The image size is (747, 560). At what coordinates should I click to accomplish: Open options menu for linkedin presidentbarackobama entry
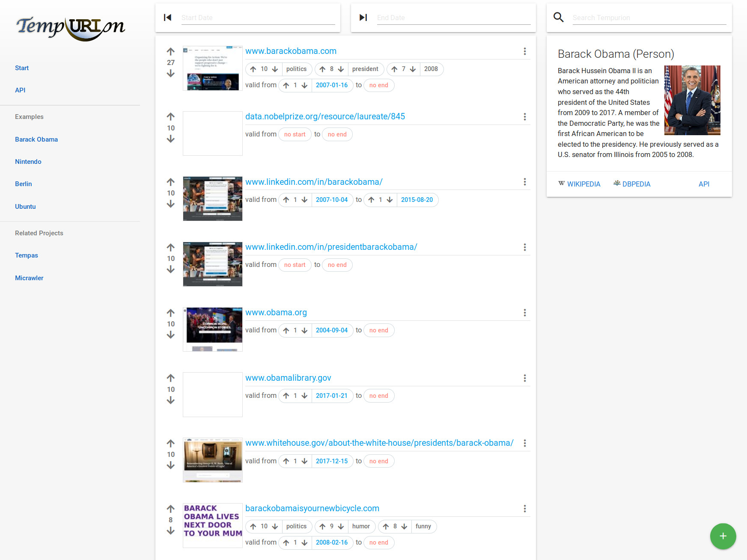(525, 247)
